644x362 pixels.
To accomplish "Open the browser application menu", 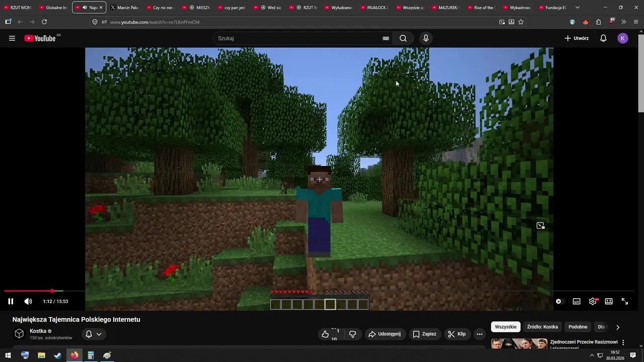I will [x=636, y=22].
